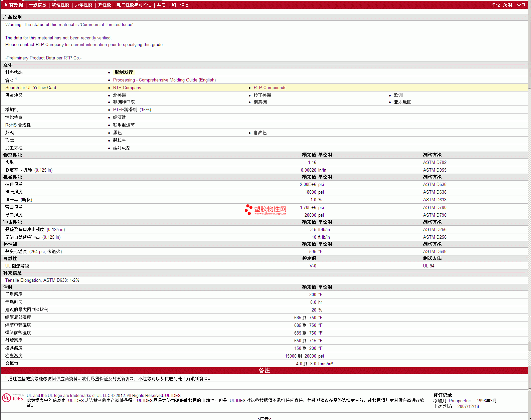Click the 弯曲强度 value 20000

coord(310,215)
